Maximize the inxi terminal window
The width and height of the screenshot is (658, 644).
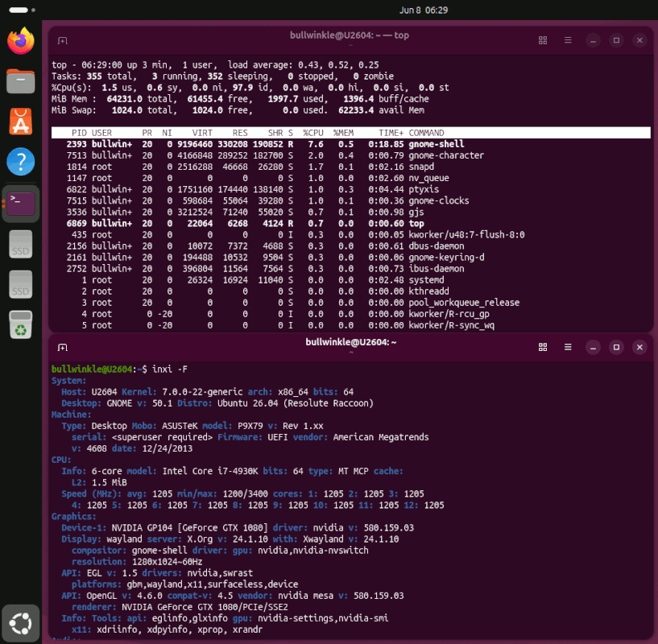click(616, 348)
